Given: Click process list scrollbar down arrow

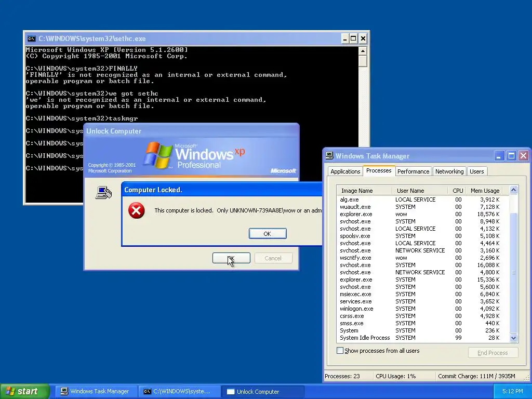Looking at the screenshot, I should tap(513, 338).
